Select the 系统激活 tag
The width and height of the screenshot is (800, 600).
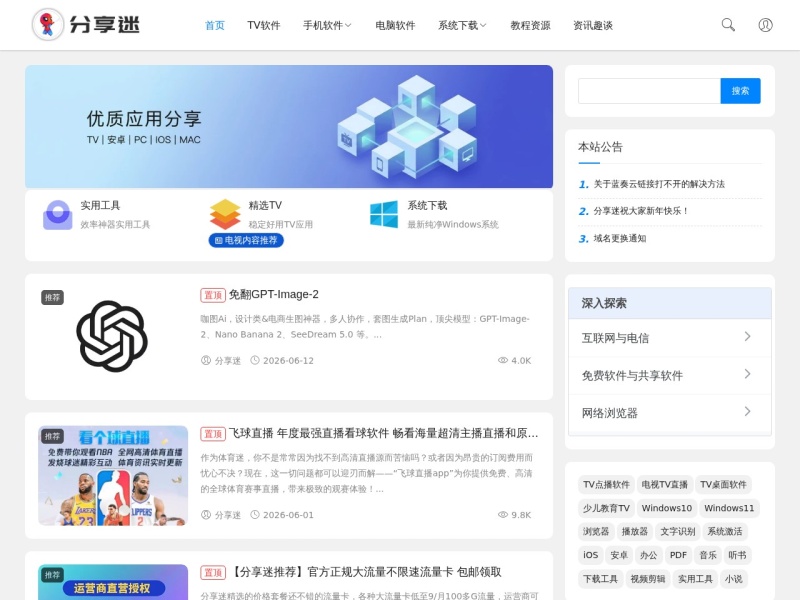click(x=724, y=531)
